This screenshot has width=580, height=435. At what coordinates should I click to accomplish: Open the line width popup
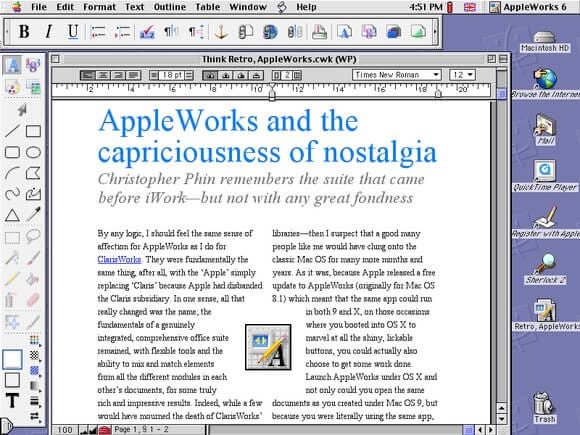(34, 401)
